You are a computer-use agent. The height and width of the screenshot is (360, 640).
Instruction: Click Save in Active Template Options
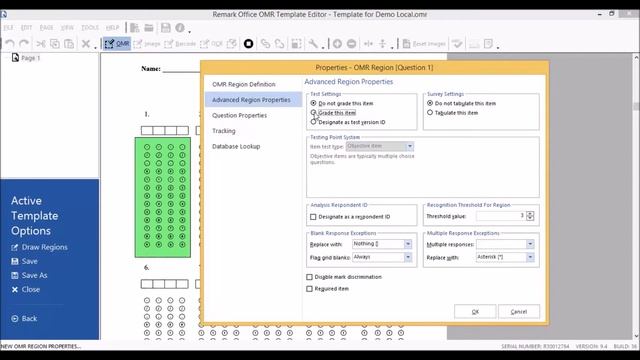click(24, 261)
